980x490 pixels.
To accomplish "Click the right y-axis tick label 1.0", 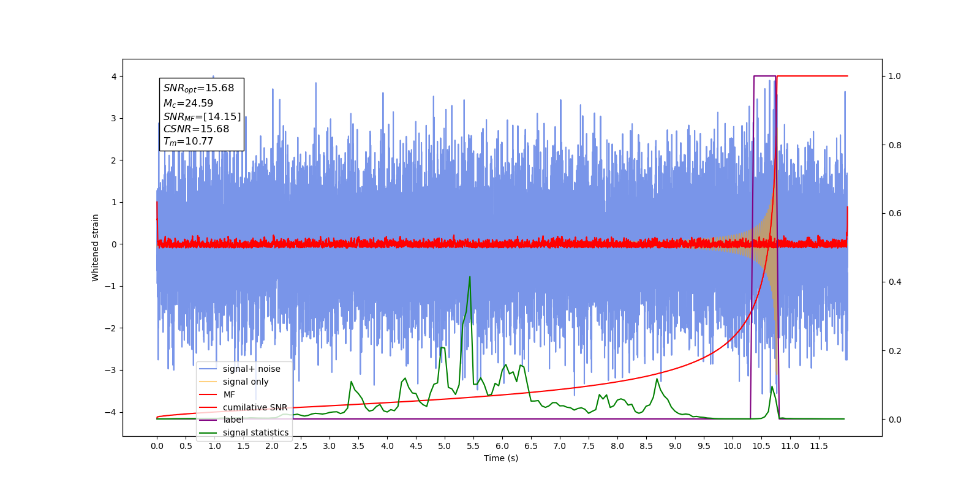I will point(895,77).
